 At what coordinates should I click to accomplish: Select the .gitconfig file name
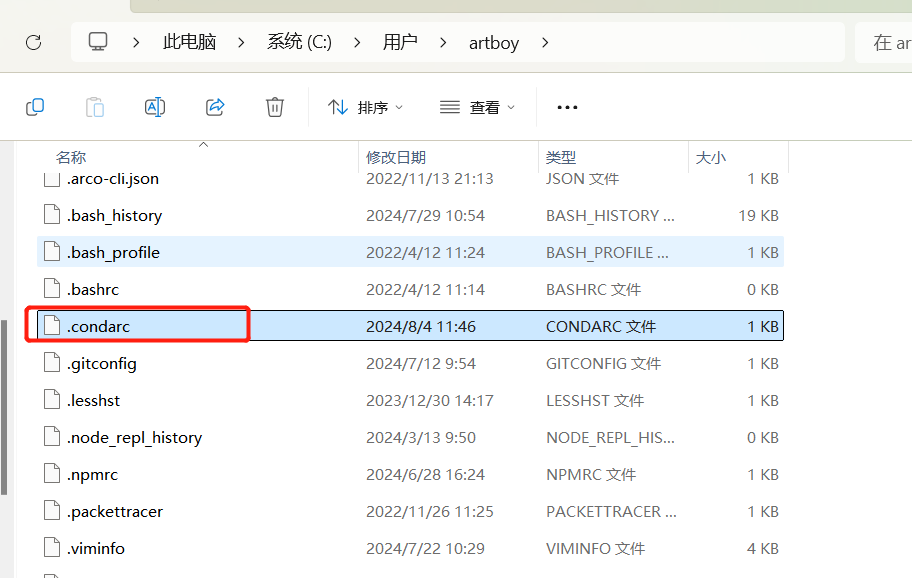102,364
